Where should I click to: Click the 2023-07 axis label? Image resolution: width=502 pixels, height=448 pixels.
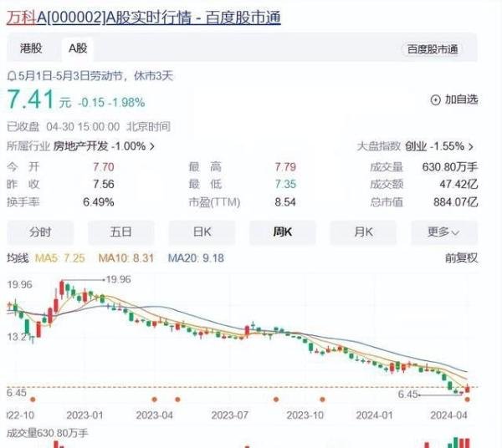click(x=229, y=415)
